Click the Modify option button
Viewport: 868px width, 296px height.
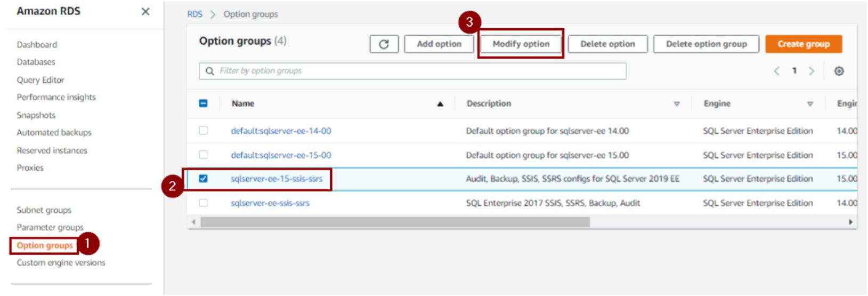click(x=521, y=44)
